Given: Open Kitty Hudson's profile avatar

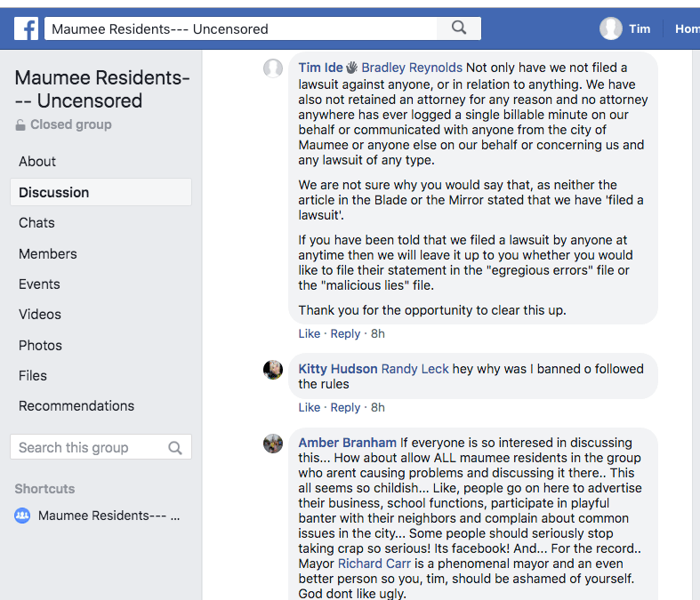Looking at the screenshot, I should 274,369.
